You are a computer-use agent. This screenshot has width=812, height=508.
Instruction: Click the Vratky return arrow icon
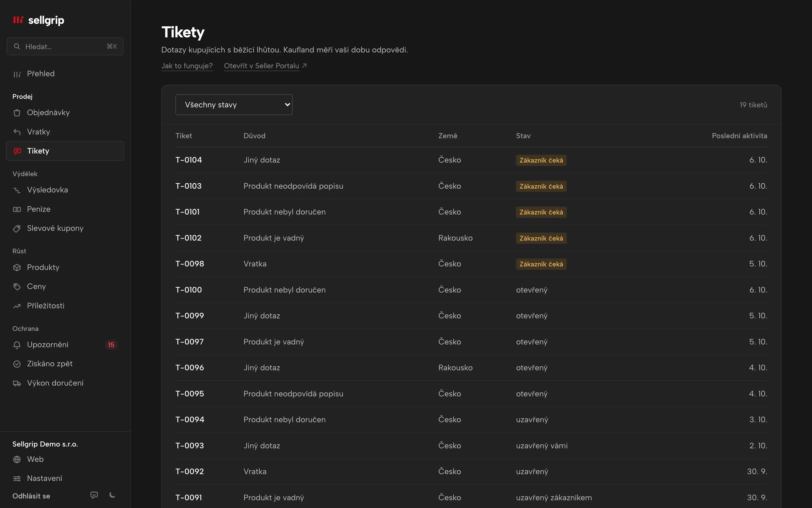coord(17,132)
